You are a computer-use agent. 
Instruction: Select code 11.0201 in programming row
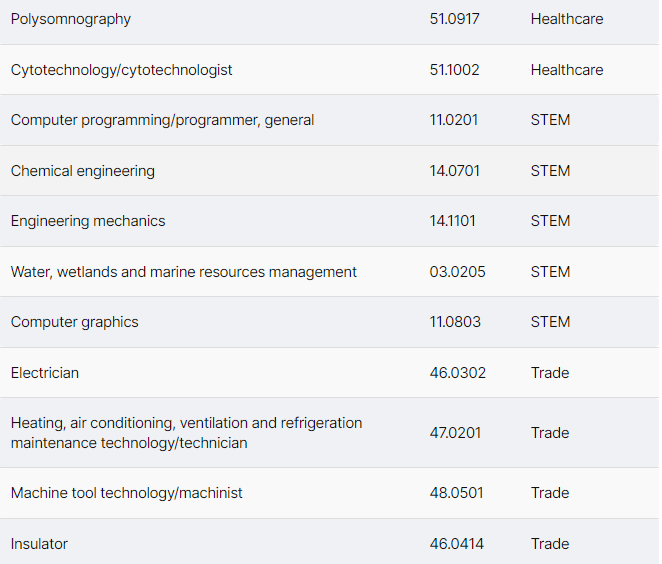(454, 120)
